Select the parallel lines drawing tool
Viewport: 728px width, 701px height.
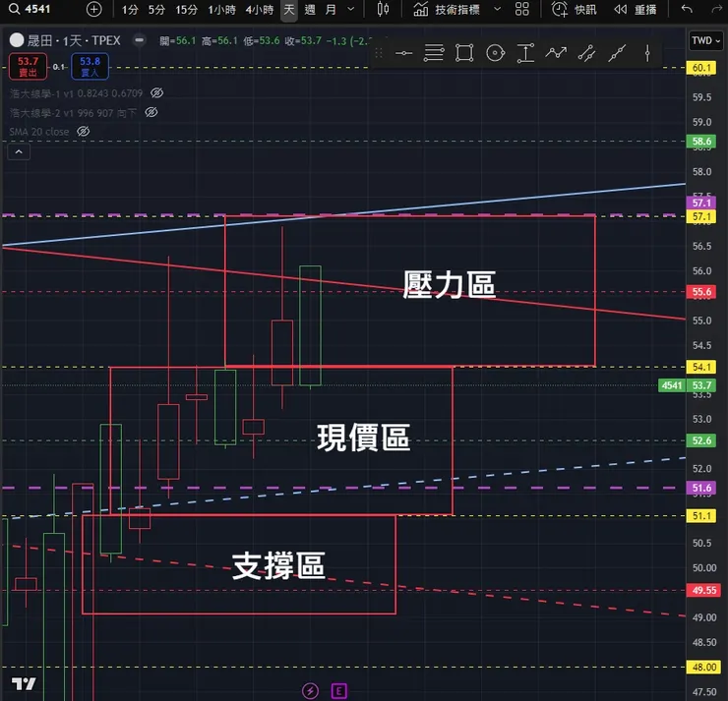[x=434, y=53]
